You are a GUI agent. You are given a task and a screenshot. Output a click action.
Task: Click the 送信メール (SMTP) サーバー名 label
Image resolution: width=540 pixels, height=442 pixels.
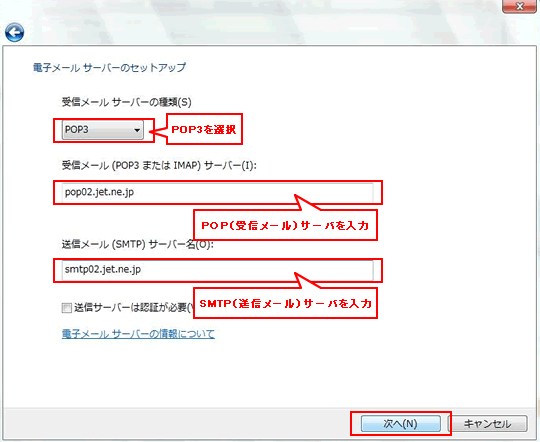pos(137,244)
